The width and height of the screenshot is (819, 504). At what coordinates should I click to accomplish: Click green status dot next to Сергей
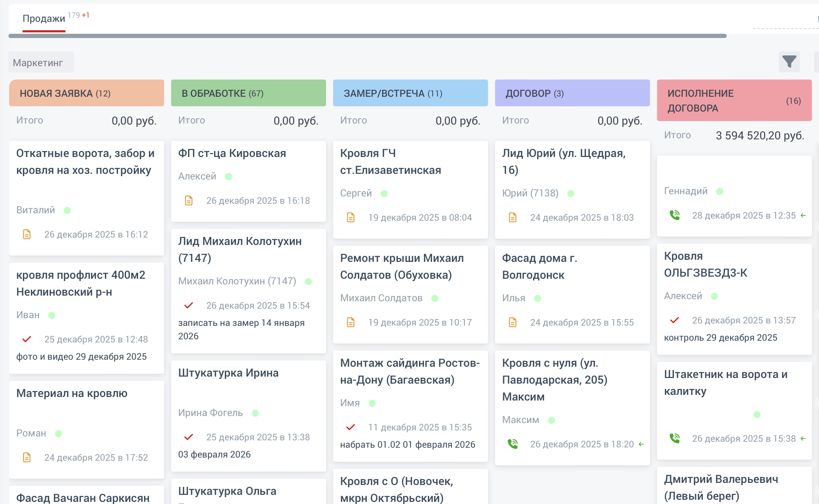[x=384, y=193]
